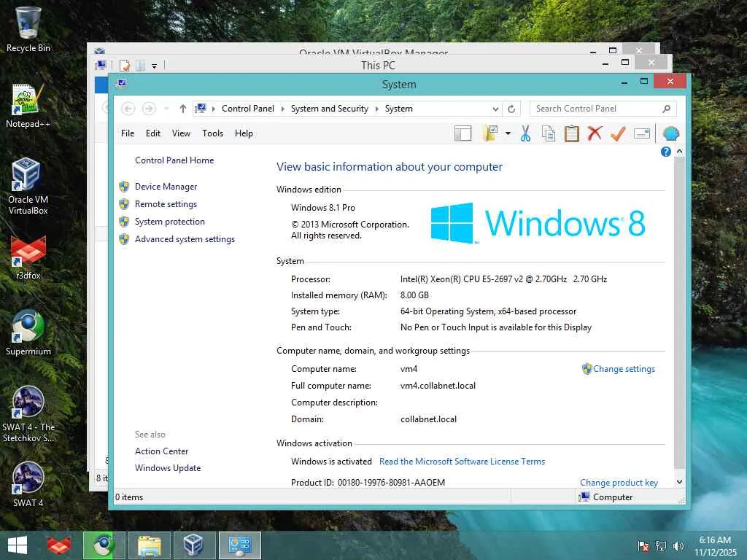Click the blue Help question mark icon
This screenshot has width=747, height=560.
665,152
